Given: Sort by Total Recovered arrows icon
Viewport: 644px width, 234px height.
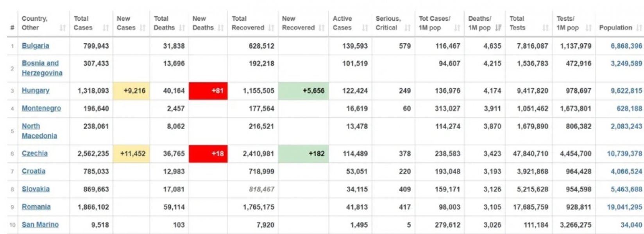Looking at the screenshot, I should (271, 28).
